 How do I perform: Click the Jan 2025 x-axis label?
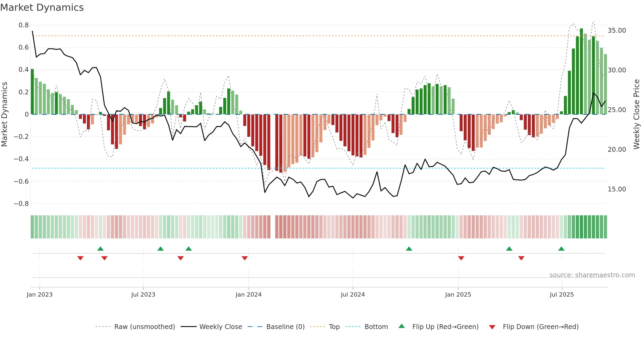(x=458, y=294)
